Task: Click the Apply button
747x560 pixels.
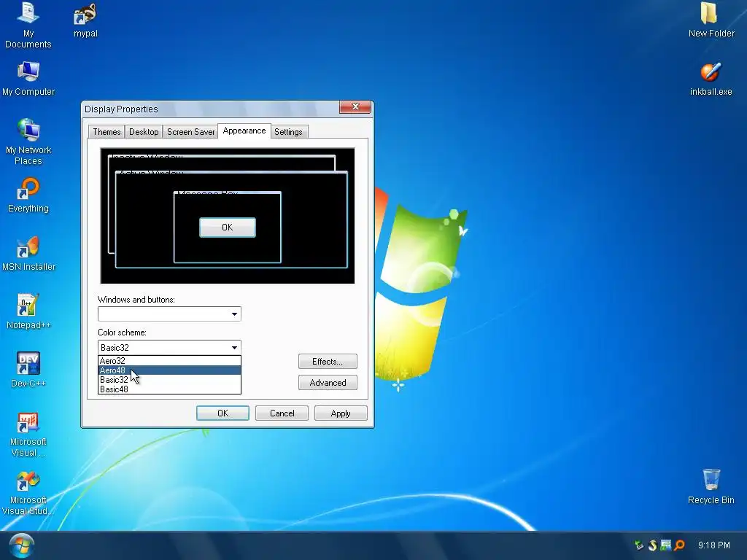Action: click(x=341, y=413)
